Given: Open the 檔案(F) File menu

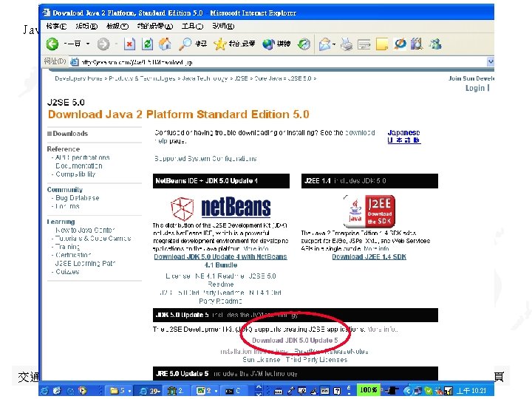Looking at the screenshot, I should pos(56,26).
